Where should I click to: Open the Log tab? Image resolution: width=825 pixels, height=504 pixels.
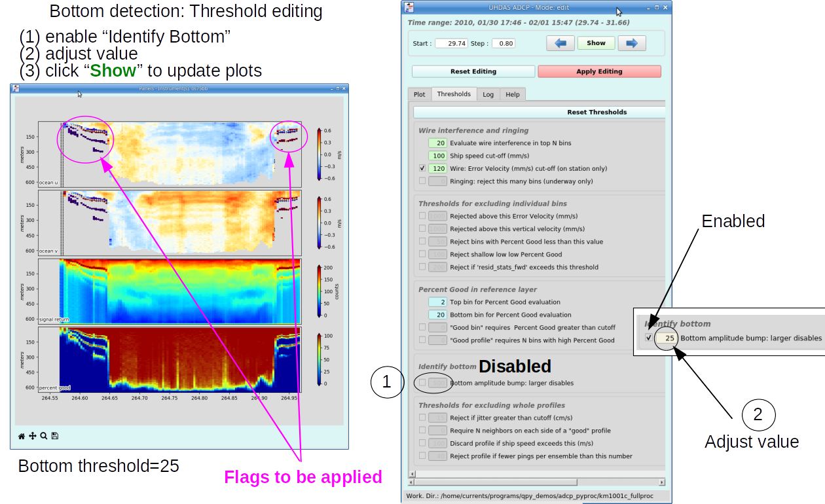coord(488,94)
